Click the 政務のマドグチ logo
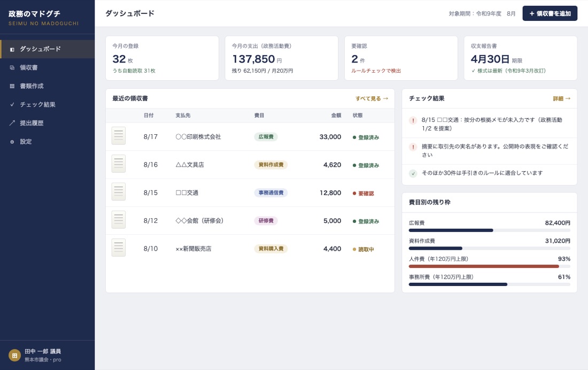The height and width of the screenshot is (370, 588). click(x=43, y=17)
